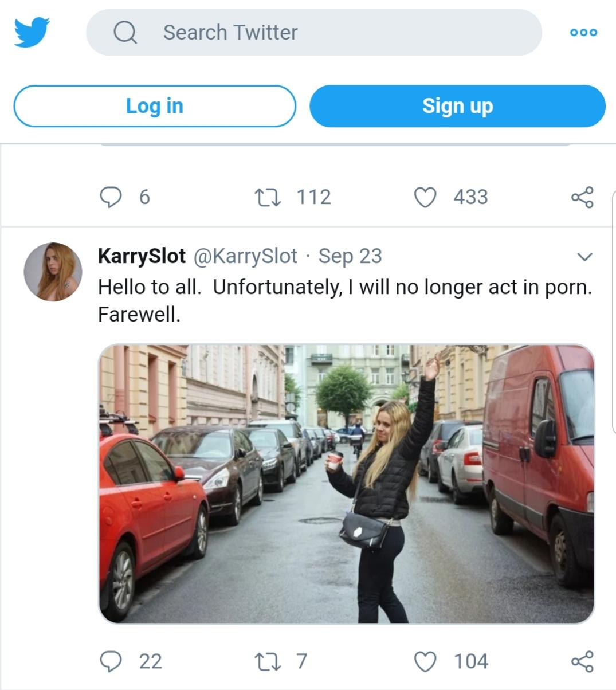Retweet KarrySlot's tweet with 7 retweets
The width and height of the screenshot is (616, 690).
click(x=267, y=661)
